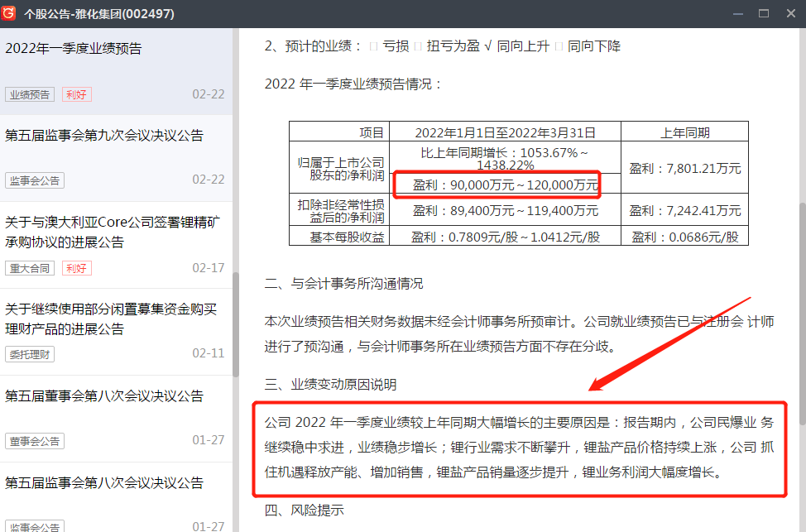Open the 2022年一季度业绩预告 announcement
The image size is (806, 532).
pyautogui.click(x=116, y=71)
